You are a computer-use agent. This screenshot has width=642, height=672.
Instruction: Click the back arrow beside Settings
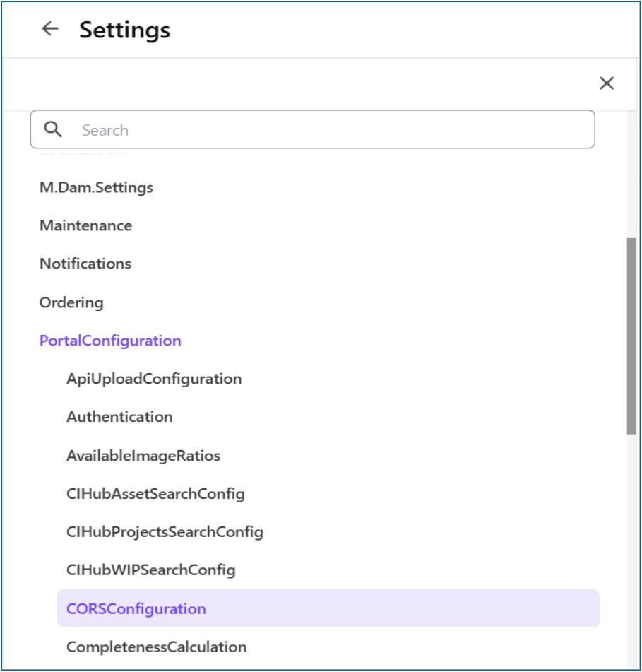point(49,29)
